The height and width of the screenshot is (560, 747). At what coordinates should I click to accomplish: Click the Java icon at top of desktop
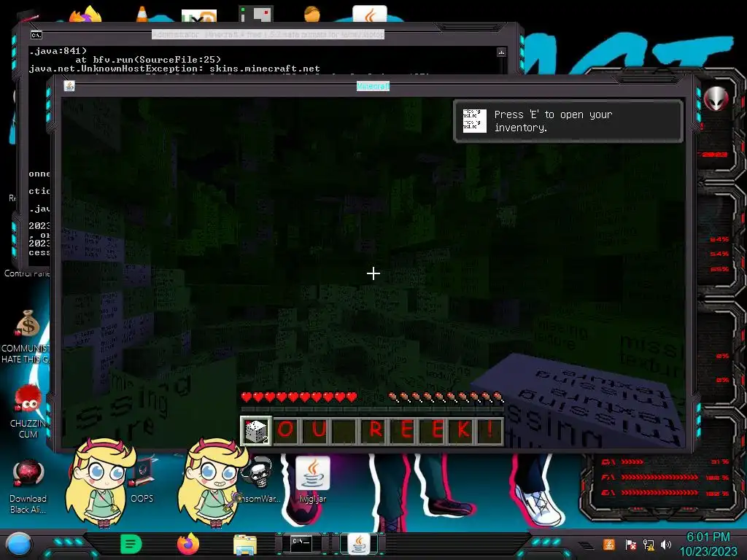[x=370, y=15]
